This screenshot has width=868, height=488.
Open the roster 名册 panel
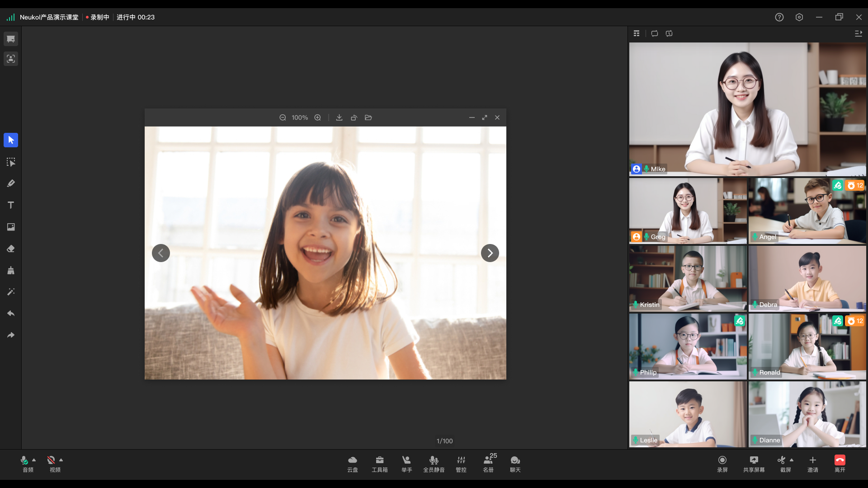[488, 464]
